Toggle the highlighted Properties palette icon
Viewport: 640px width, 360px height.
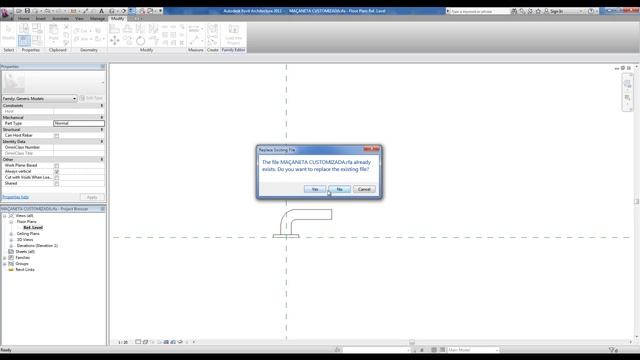point(24,41)
